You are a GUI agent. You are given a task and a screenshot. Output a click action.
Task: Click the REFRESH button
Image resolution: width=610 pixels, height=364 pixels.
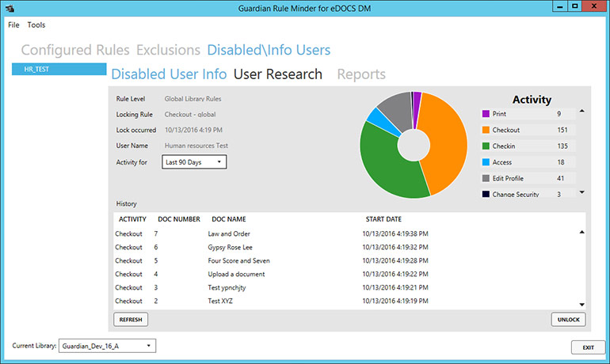(131, 320)
